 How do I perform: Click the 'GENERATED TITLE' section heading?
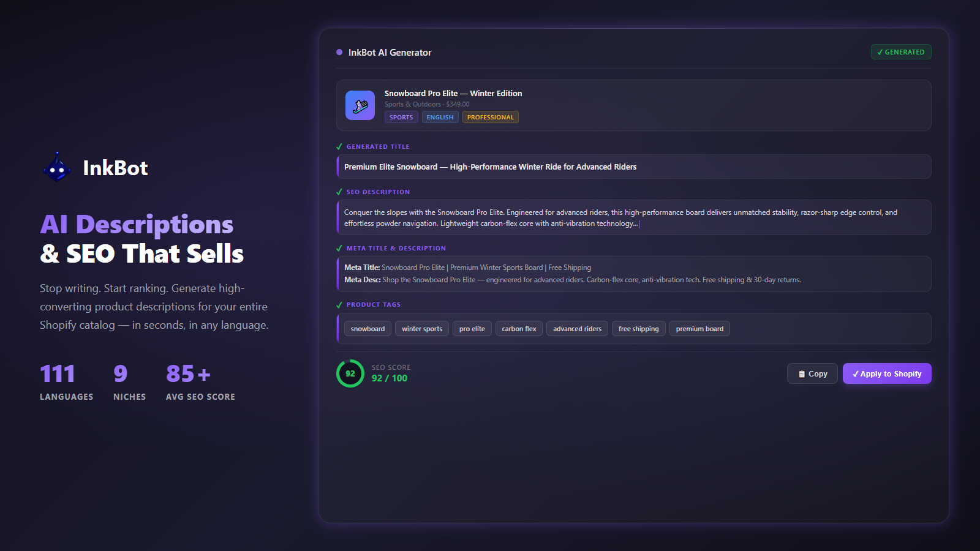click(x=378, y=147)
